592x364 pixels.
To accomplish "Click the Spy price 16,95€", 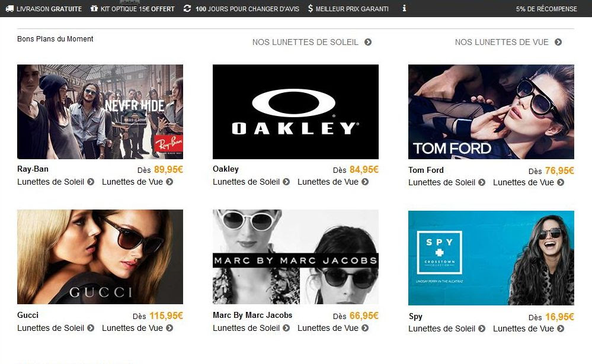I will pyautogui.click(x=559, y=317).
